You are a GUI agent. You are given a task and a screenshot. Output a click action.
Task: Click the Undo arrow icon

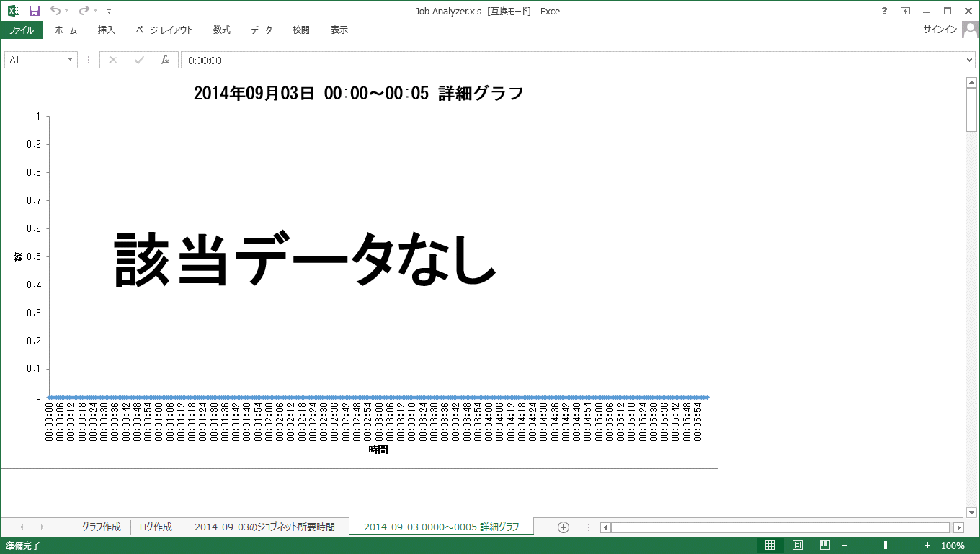pos(55,11)
